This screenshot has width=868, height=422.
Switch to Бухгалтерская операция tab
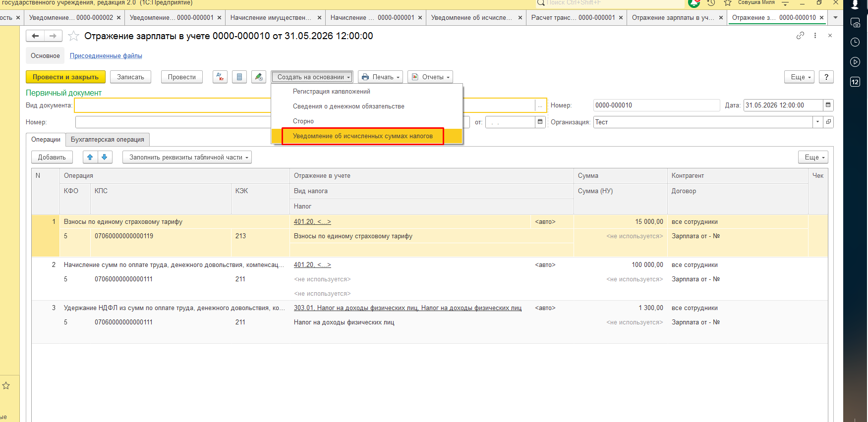pyautogui.click(x=108, y=139)
